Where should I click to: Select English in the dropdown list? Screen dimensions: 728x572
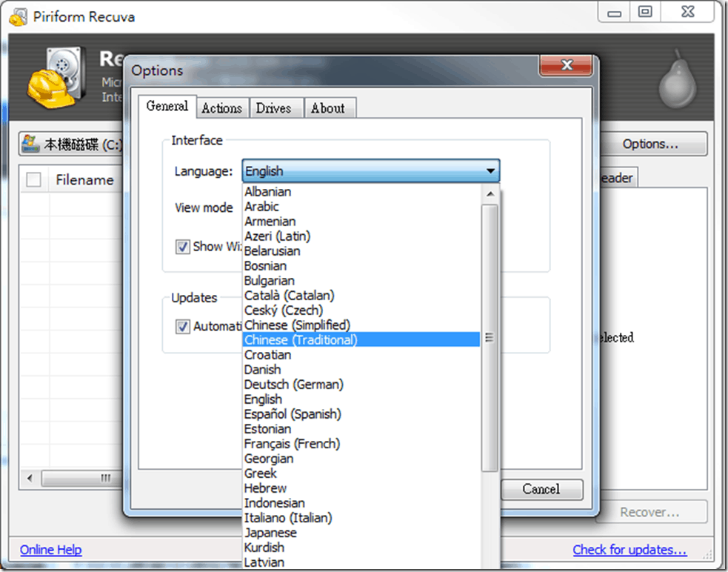pyautogui.click(x=361, y=399)
